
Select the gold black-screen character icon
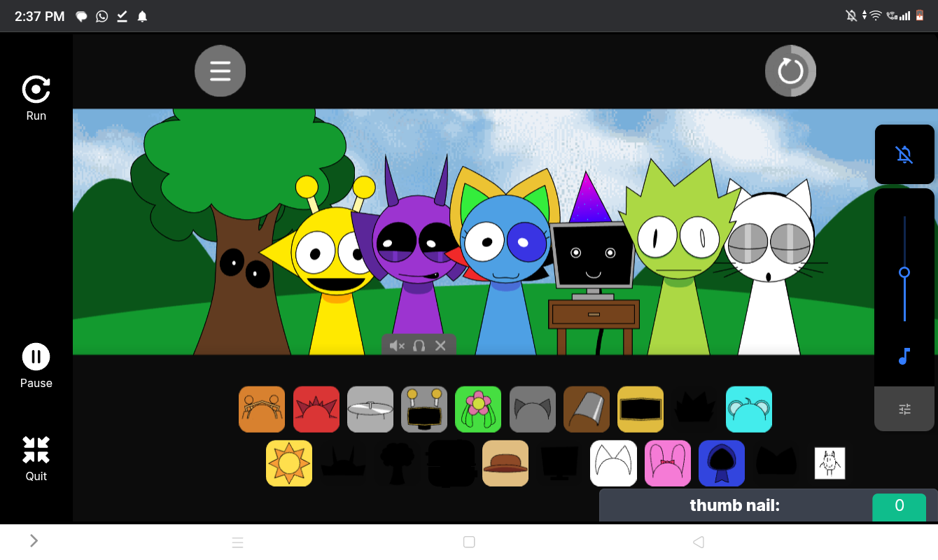click(640, 409)
